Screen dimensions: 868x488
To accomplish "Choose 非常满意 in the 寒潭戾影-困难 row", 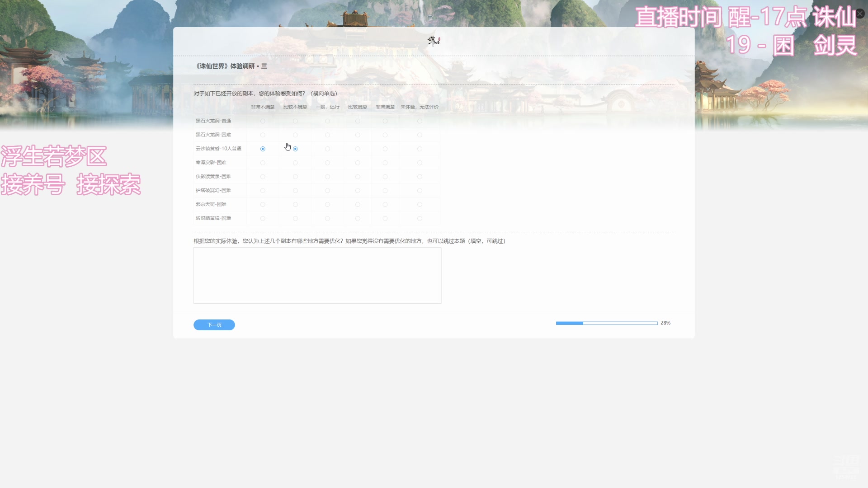I will point(385,163).
